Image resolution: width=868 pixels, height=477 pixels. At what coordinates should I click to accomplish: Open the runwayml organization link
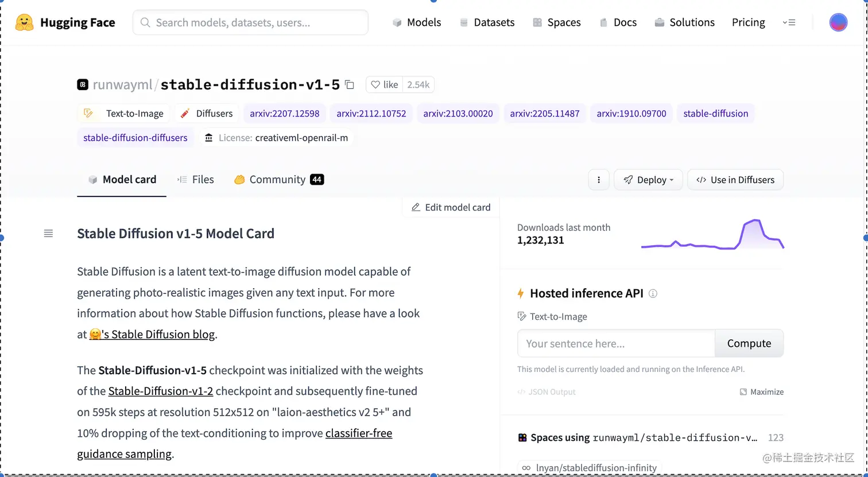(x=122, y=85)
